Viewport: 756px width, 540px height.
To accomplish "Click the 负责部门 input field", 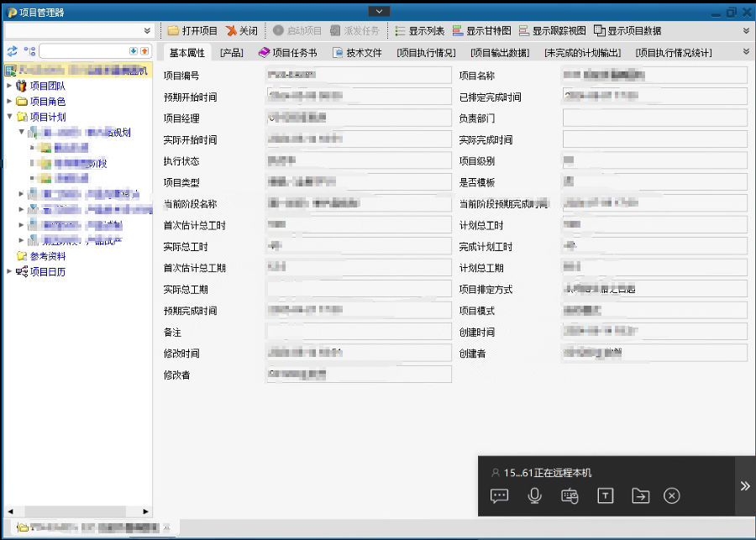I will click(x=654, y=118).
